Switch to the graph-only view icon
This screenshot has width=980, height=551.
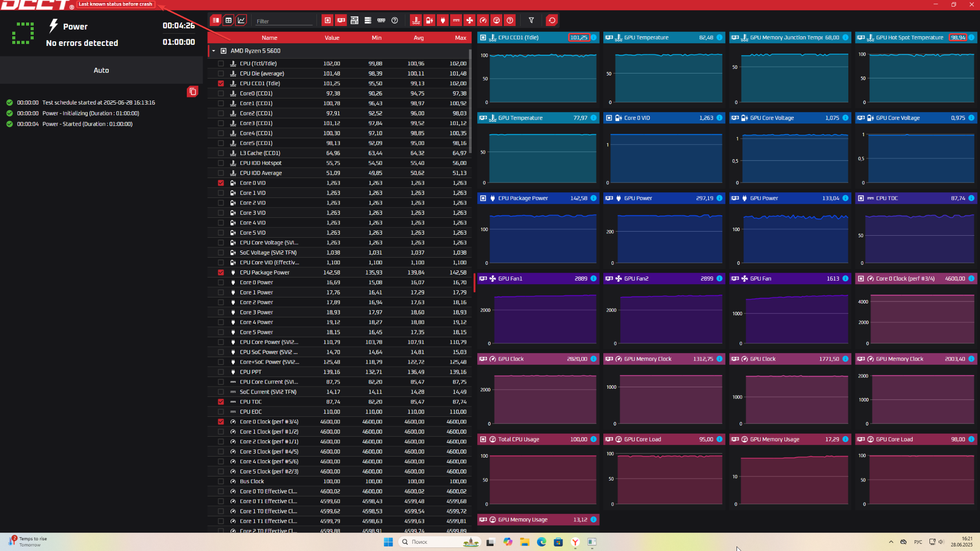coord(241,20)
